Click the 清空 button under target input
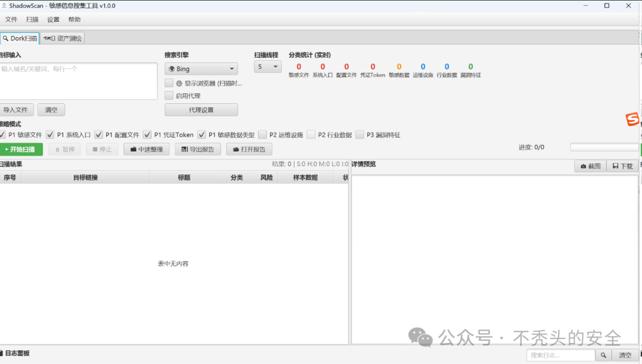 (51, 110)
